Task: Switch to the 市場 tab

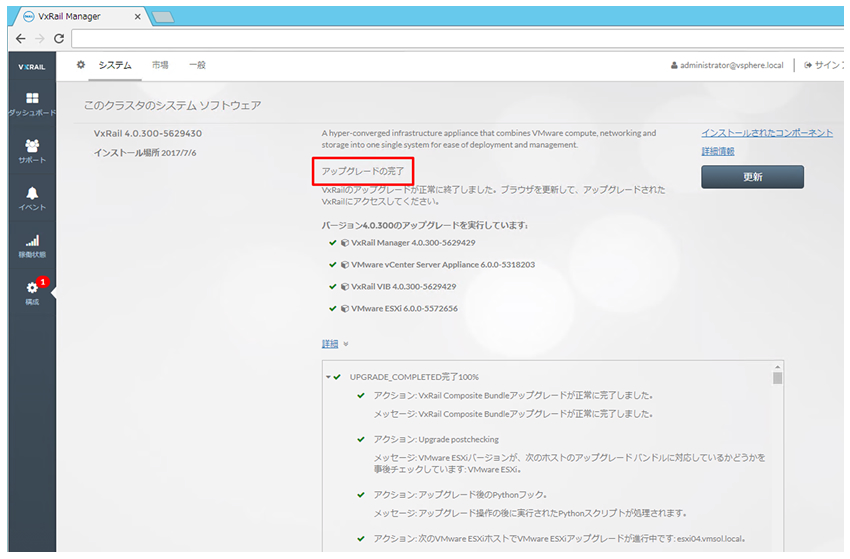Action: tap(160, 65)
